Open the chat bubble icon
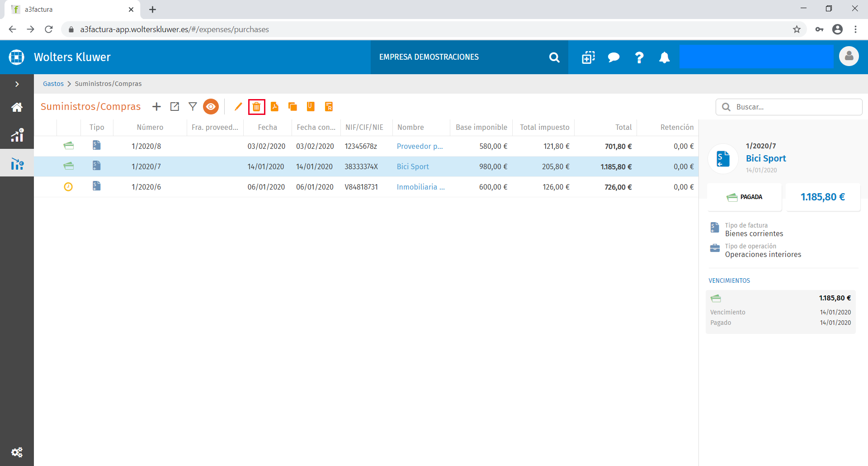Screen dimensions: 868x466 (613, 57)
